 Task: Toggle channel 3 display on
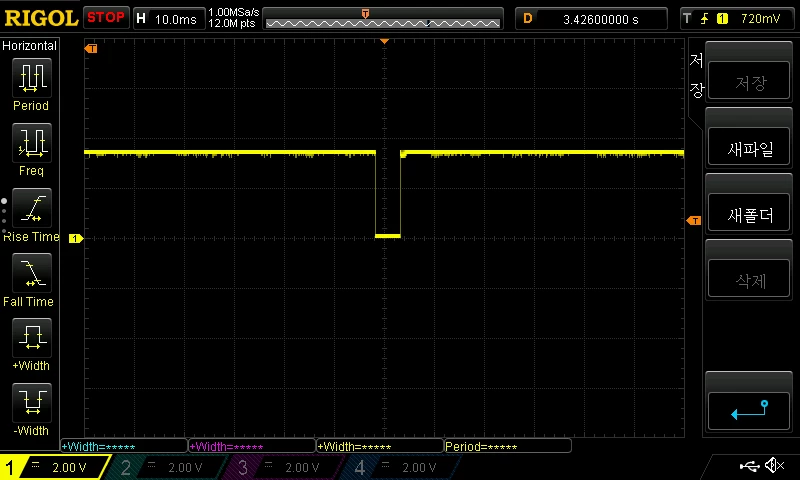pos(283,467)
